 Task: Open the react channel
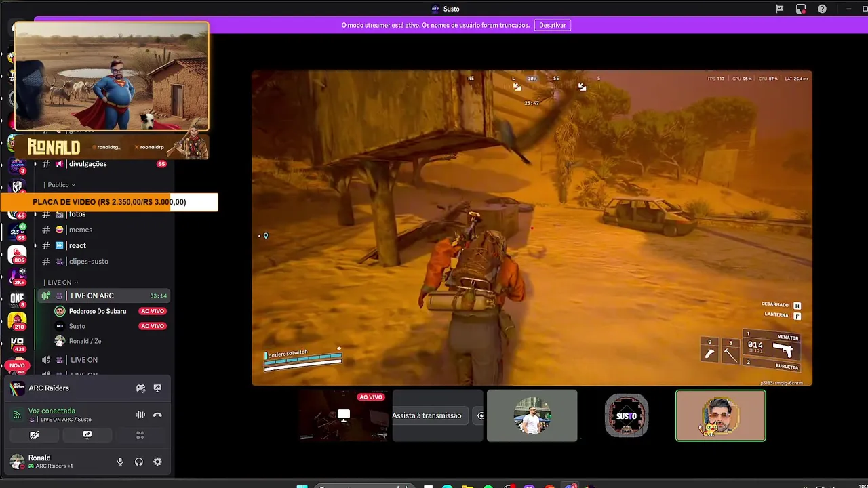click(103, 245)
